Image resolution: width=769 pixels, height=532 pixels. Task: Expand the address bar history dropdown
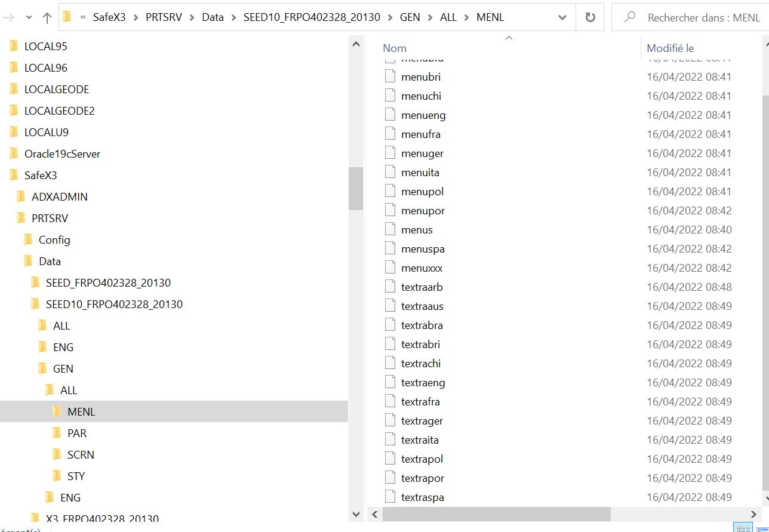pyautogui.click(x=562, y=17)
